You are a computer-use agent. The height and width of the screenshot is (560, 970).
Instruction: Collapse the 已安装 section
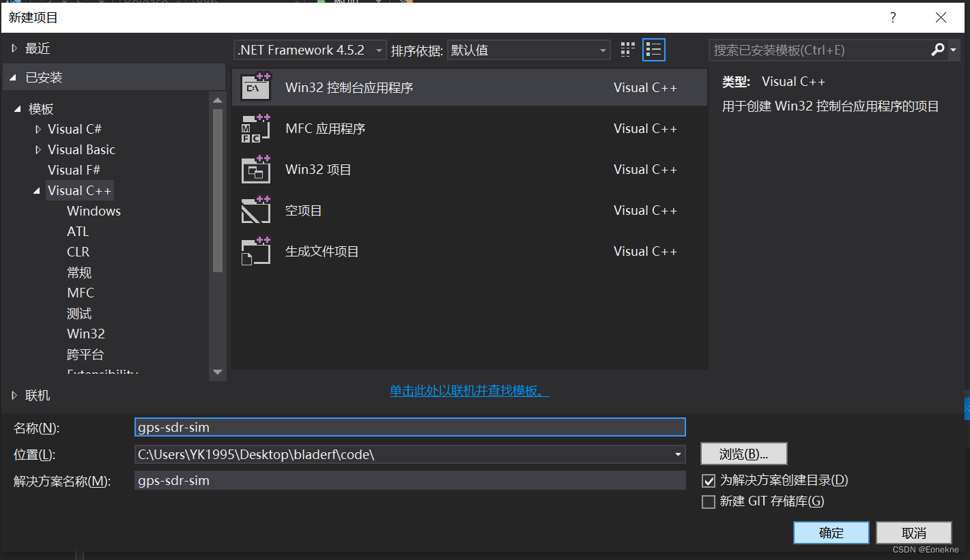[x=14, y=78]
